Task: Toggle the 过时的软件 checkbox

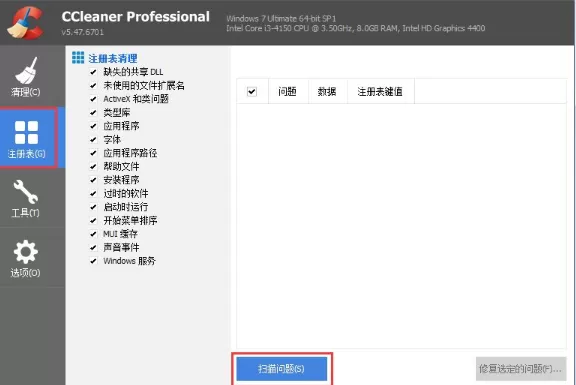Action: [x=93, y=193]
